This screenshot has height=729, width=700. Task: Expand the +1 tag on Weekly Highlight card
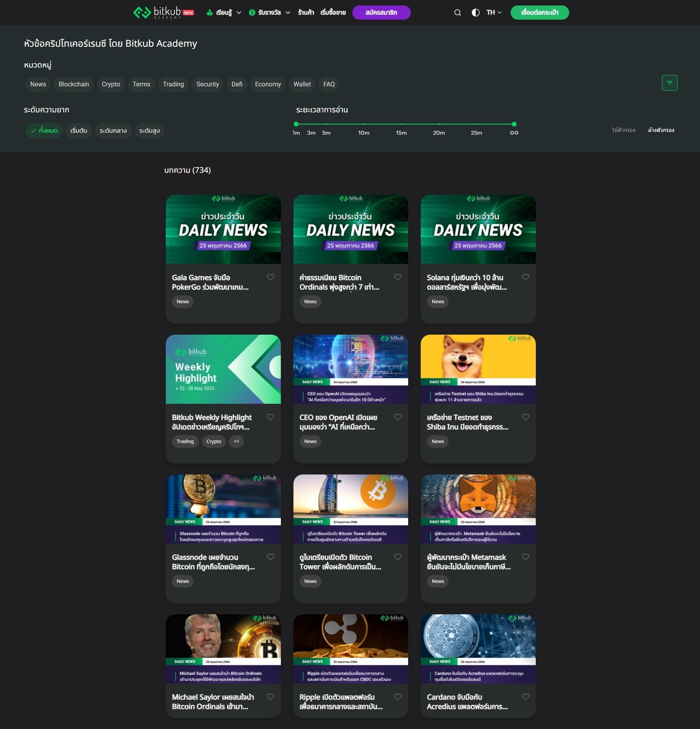pos(236,441)
